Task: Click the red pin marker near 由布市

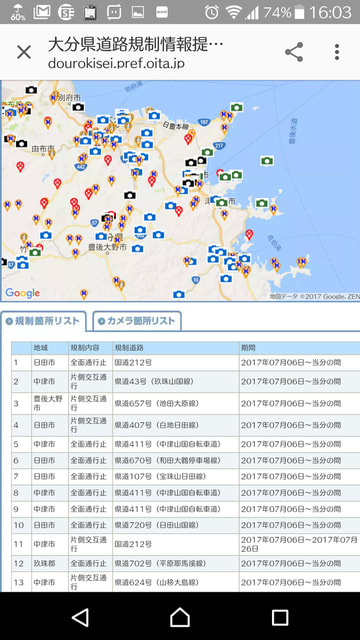Action: (20, 166)
